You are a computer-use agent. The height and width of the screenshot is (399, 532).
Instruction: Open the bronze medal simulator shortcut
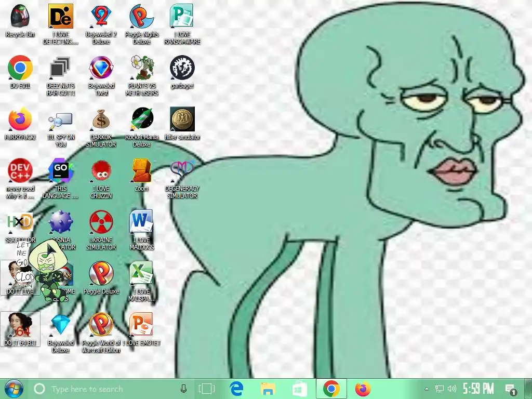point(182,124)
